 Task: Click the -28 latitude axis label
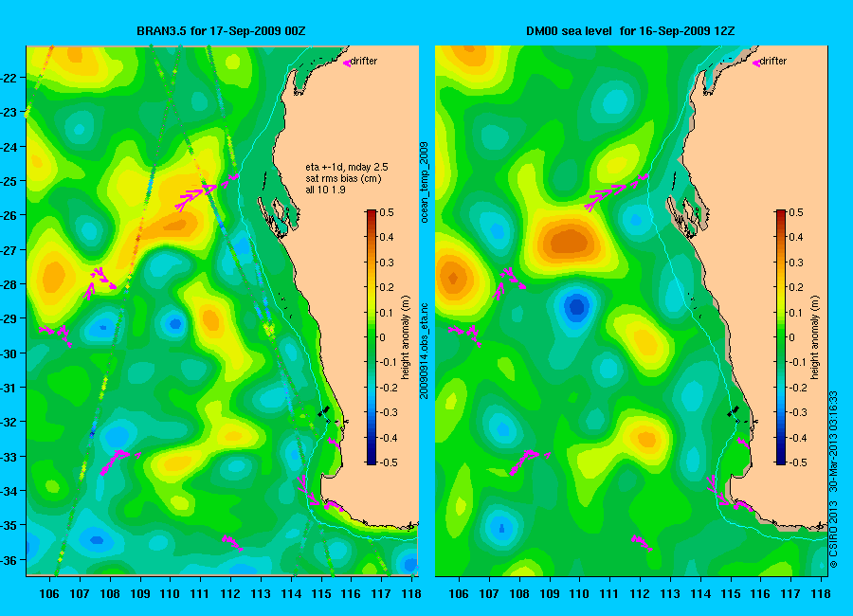point(9,284)
